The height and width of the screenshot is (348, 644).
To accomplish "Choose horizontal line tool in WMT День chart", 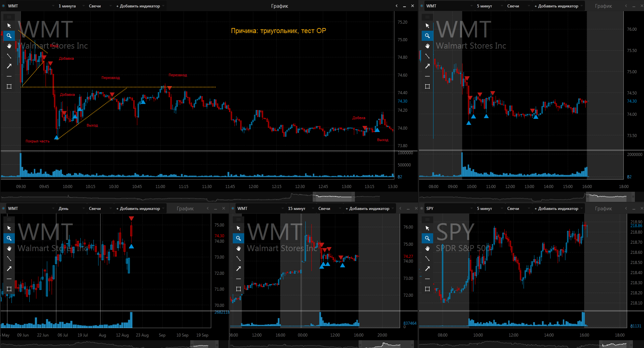I will (9, 279).
